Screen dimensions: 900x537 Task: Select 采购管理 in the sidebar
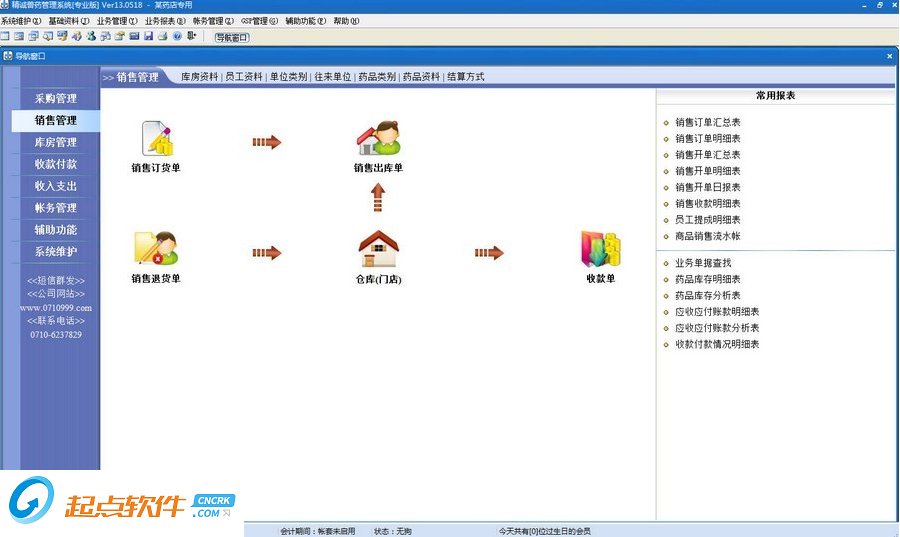coord(56,99)
